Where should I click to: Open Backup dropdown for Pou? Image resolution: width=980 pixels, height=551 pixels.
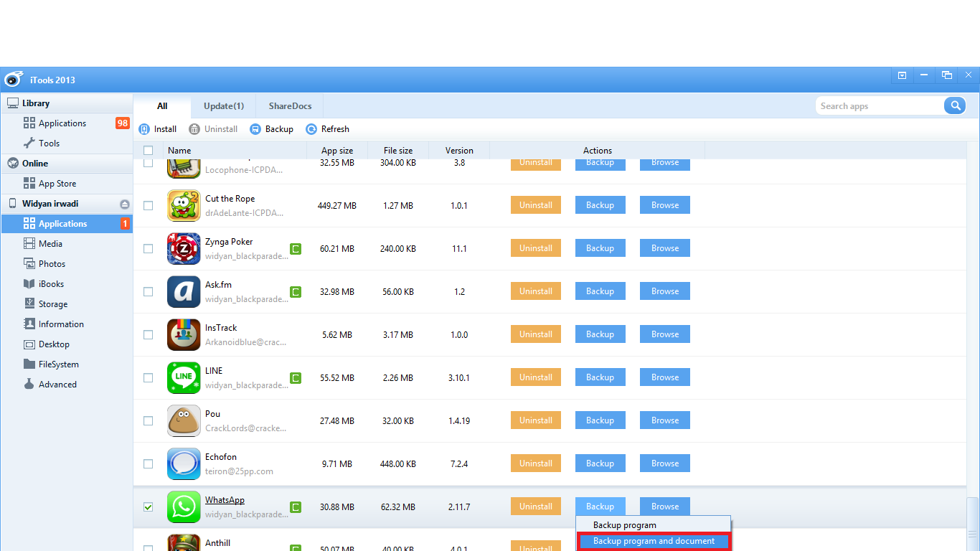pyautogui.click(x=600, y=420)
